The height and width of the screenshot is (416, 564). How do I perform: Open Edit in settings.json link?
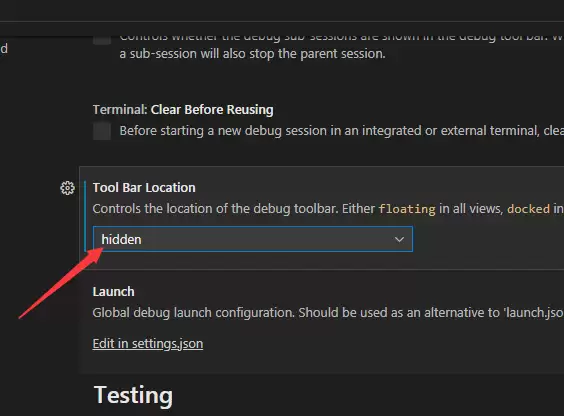coord(148,344)
